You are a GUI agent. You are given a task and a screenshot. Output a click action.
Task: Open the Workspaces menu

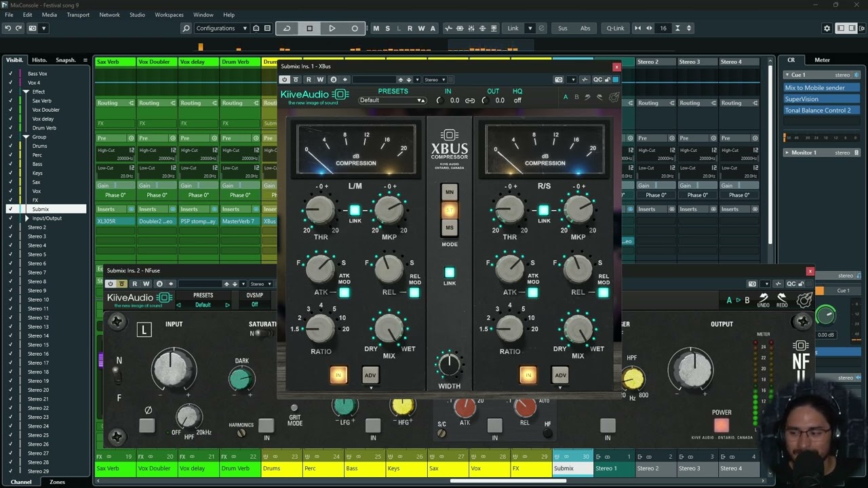pyautogui.click(x=169, y=15)
